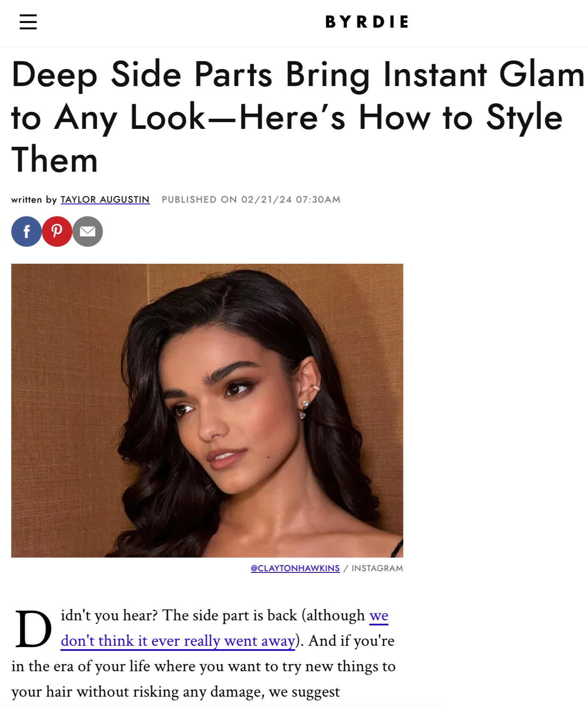
Task: Click the word "Glam" in the headline
Action: pos(542,74)
